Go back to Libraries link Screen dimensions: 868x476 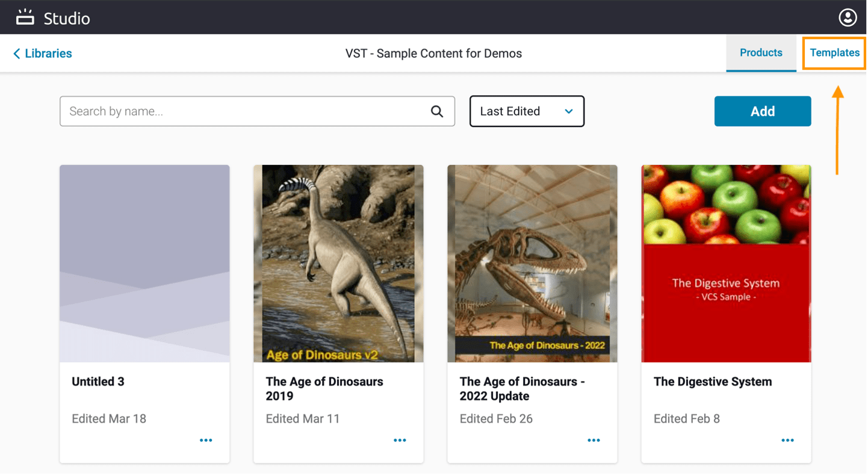(48, 54)
